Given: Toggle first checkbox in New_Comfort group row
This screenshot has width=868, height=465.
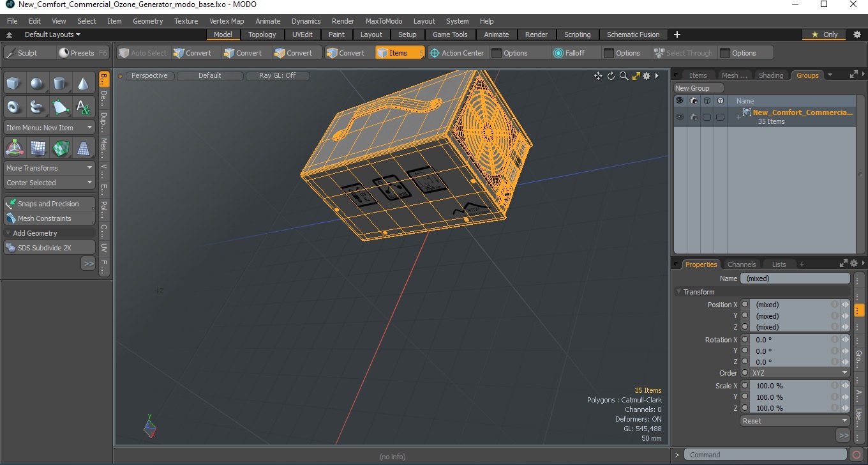Looking at the screenshot, I should point(707,117).
